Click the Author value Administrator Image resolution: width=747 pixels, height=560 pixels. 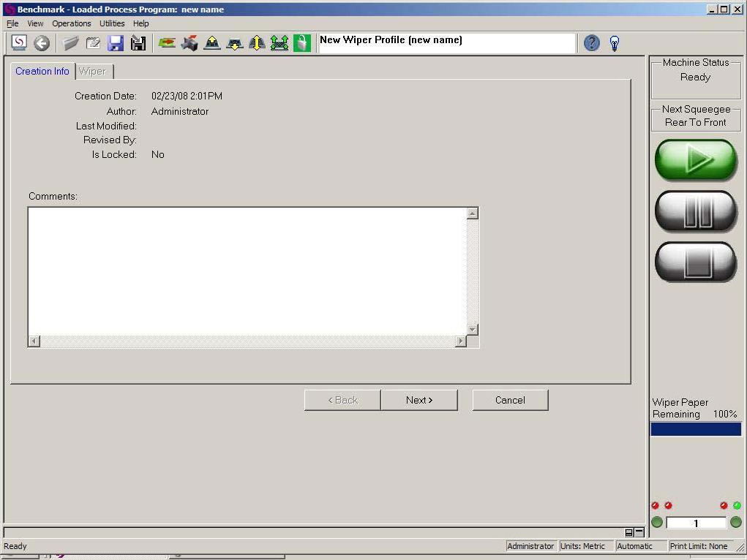[x=180, y=111]
